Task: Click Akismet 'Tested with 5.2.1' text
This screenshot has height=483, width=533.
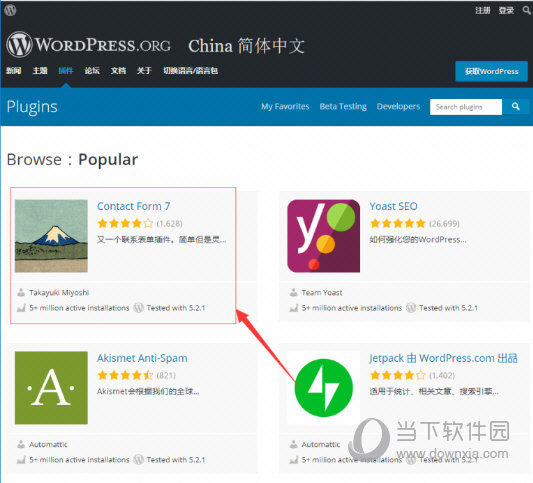Action: click(x=176, y=460)
